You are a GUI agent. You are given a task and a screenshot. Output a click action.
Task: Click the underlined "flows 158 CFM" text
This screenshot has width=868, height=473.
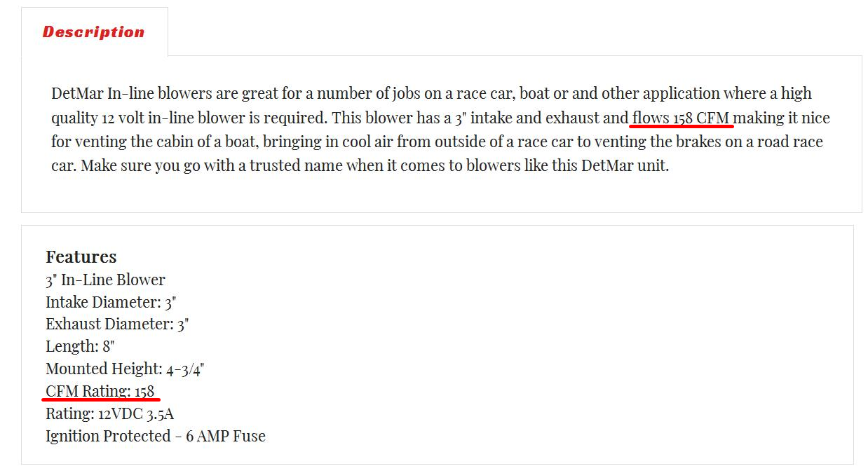point(681,118)
